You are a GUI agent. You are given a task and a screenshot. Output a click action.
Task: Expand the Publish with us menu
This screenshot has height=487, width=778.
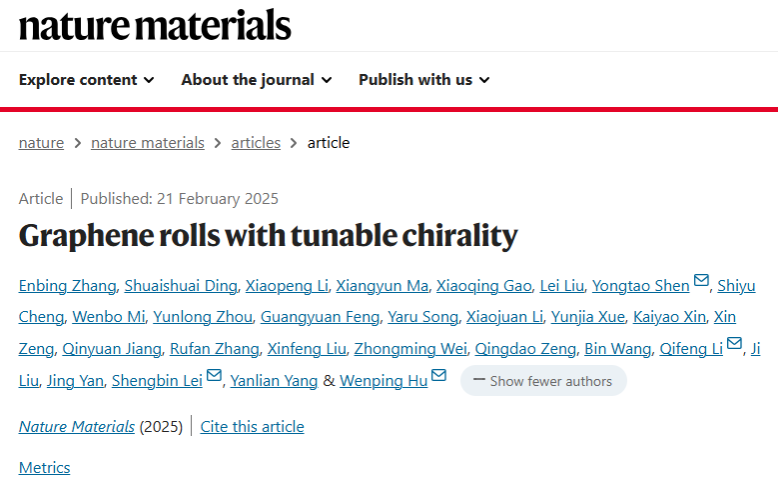point(424,80)
